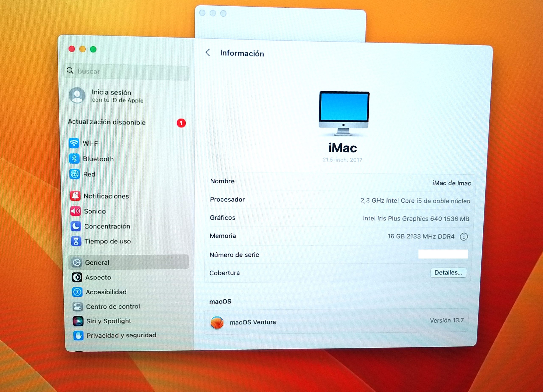The image size is (543, 392).
Task: Select the Centro de control icon
Action: click(78, 306)
